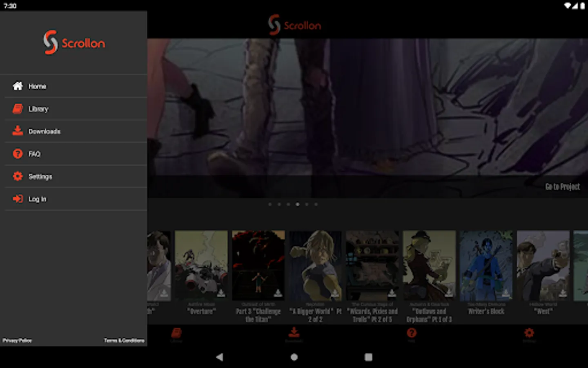Screen dimensions: 588x368
Task: Click the "Overture" title text
Action: tap(201, 311)
